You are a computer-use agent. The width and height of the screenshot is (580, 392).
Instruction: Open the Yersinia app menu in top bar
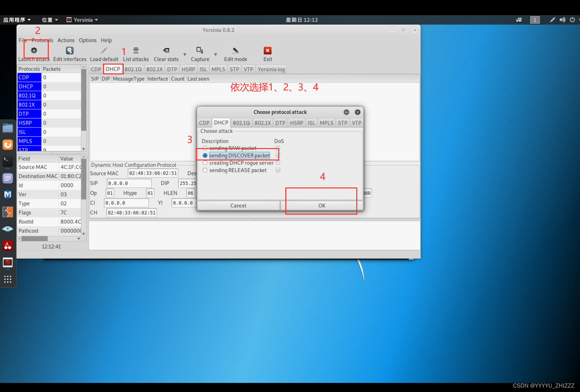click(x=82, y=20)
